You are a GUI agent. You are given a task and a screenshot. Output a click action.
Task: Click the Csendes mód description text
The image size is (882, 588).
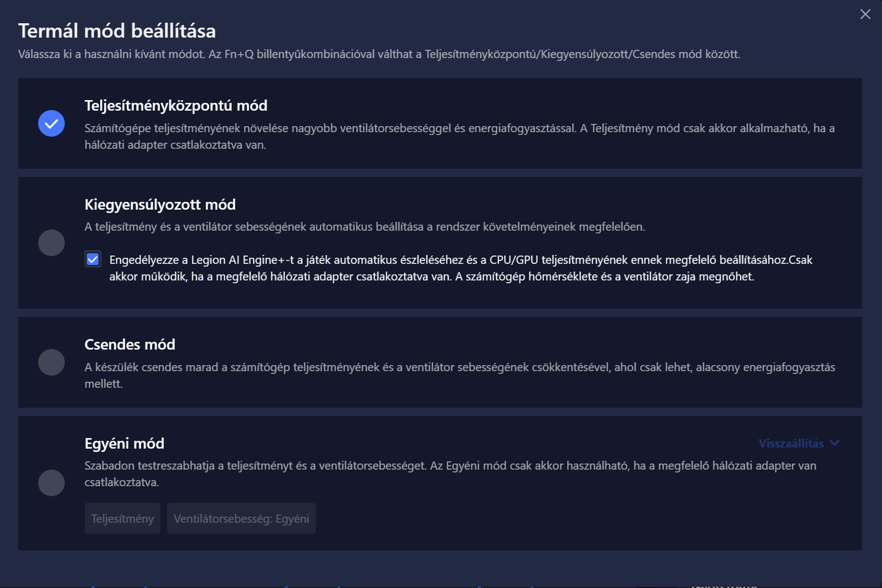tap(459, 375)
